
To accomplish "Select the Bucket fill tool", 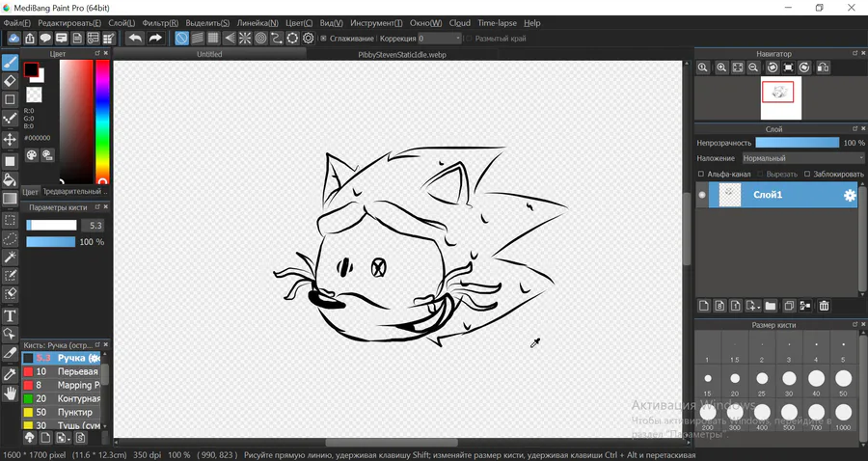I will coord(10,179).
